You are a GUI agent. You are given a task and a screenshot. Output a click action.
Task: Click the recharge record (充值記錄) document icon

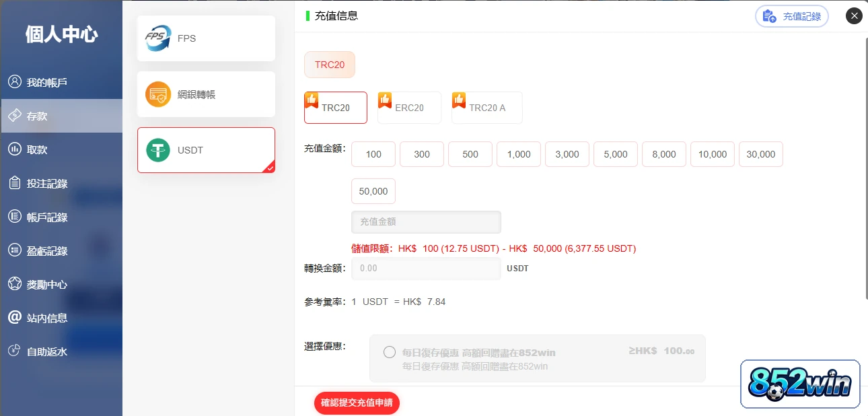770,16
